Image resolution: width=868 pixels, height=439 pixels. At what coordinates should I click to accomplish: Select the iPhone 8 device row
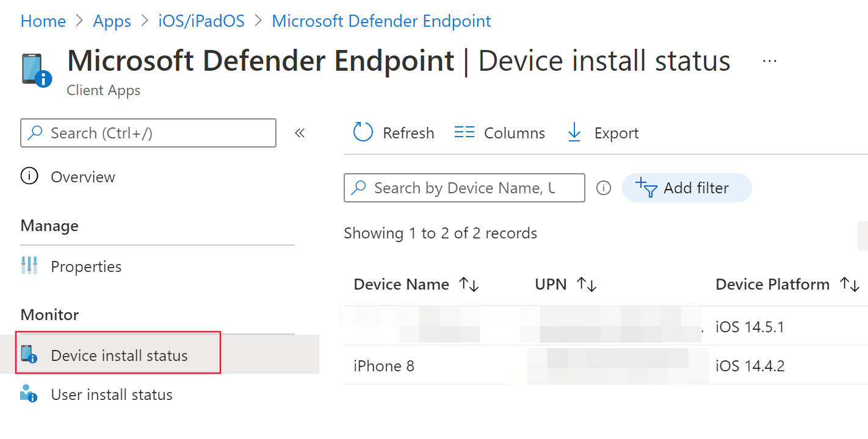pos(384,366)
